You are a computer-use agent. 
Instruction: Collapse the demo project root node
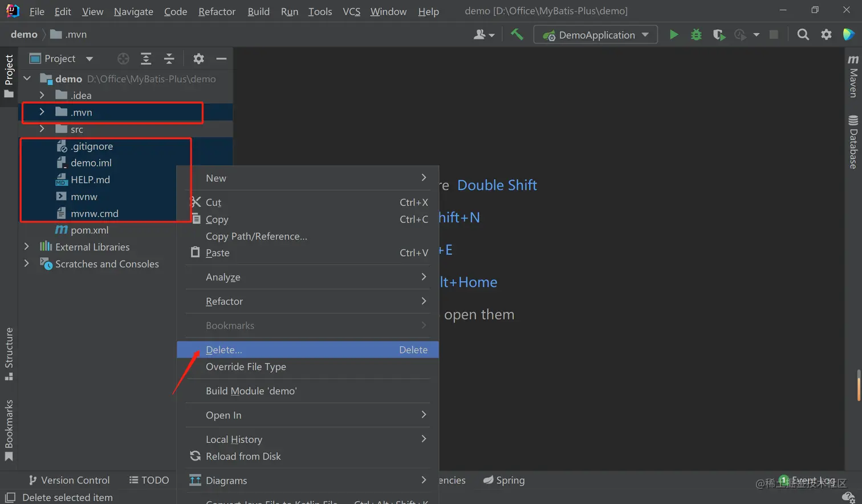[27, 79]
